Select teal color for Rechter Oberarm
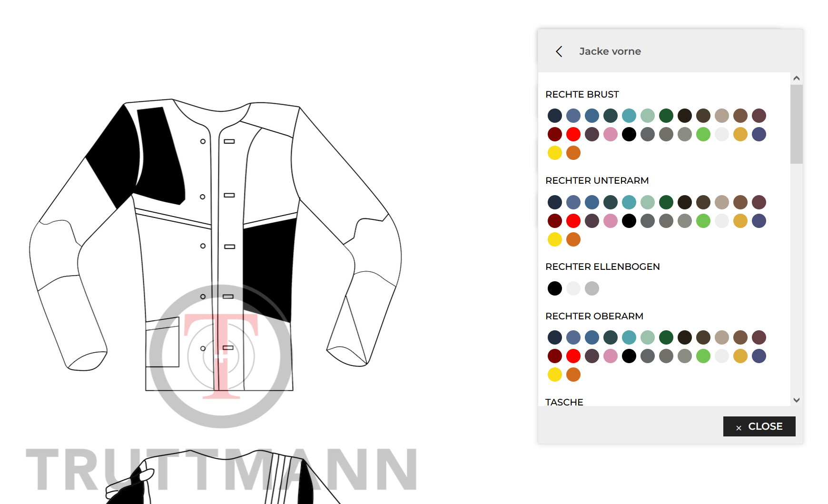The width and height of the screenshot is (828, 504). click(629, 337)
